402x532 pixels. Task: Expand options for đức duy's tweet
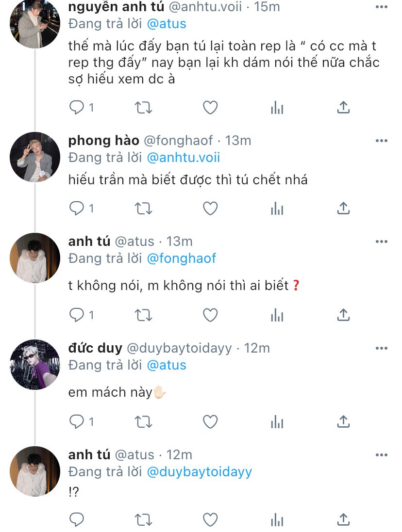pos(382,348)
